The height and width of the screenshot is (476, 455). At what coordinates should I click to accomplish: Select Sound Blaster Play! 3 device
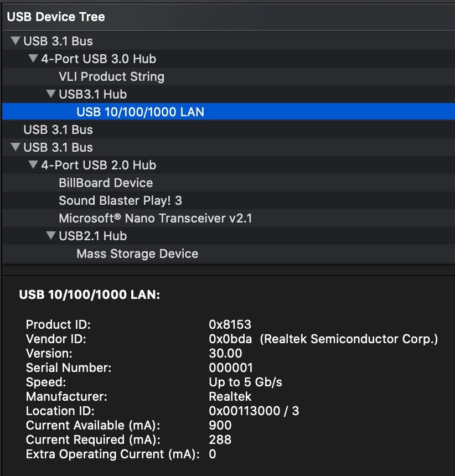120,200
